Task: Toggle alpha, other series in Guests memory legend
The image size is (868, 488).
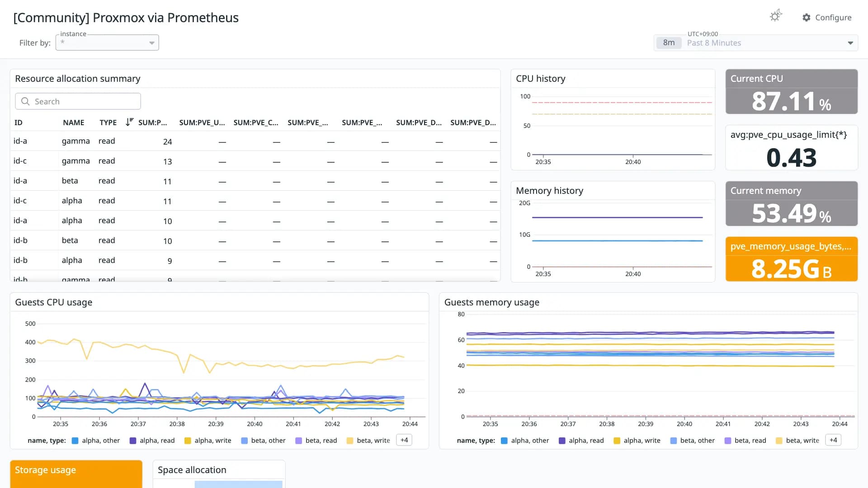Action: pyautogui.click(x=525, y=441)
